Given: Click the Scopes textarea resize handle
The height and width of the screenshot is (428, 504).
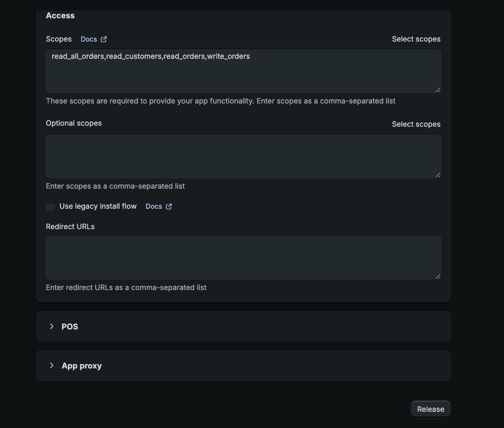Looking at the screenshot, I should (x=437, y=90).
